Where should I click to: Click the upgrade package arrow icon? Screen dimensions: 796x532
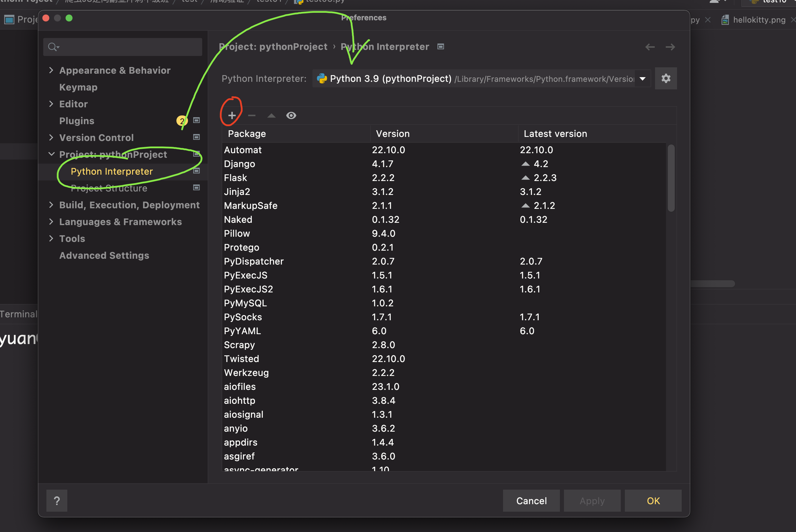(271, 116)
